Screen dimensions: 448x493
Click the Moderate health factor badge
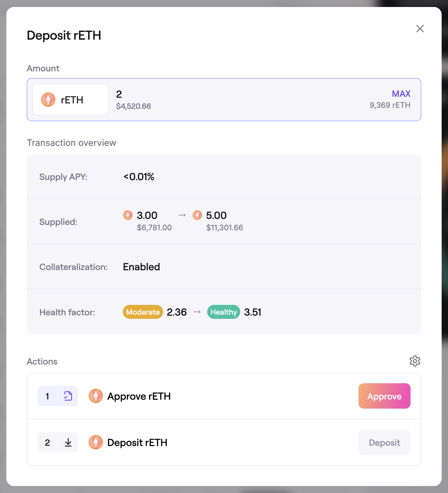[143, 312]
